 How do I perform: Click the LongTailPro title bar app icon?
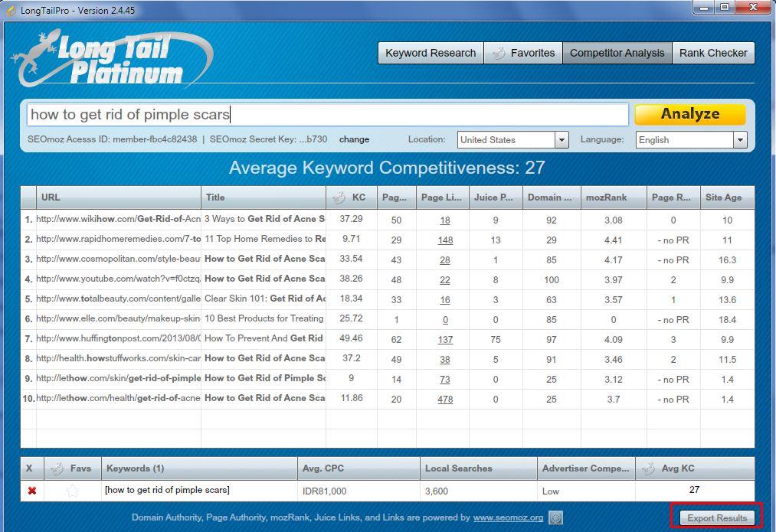(x=10, y=10)
